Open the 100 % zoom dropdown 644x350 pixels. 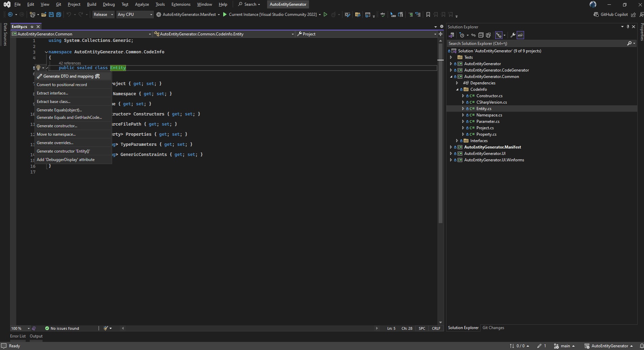pyautogui.click(x=20, y=328)
